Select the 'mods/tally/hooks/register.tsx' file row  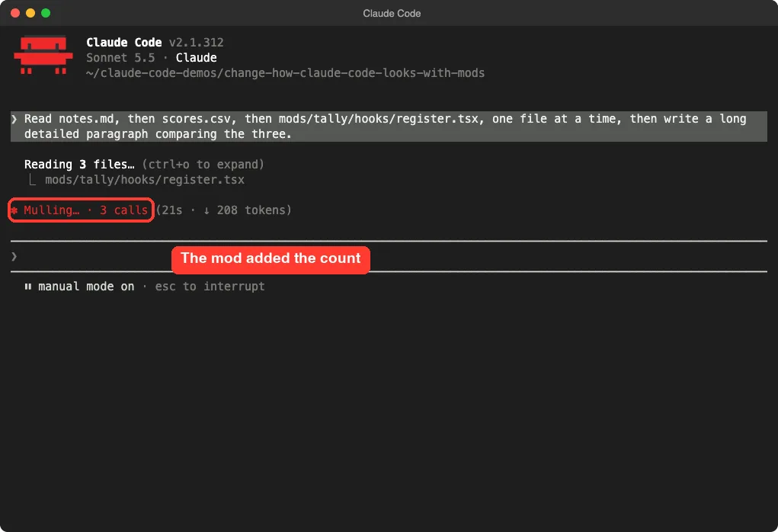pos(144,180)
